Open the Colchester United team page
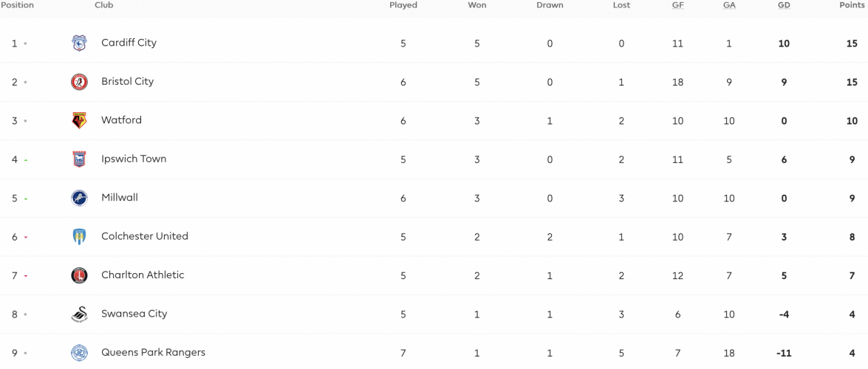 click(x=145, y=236)
